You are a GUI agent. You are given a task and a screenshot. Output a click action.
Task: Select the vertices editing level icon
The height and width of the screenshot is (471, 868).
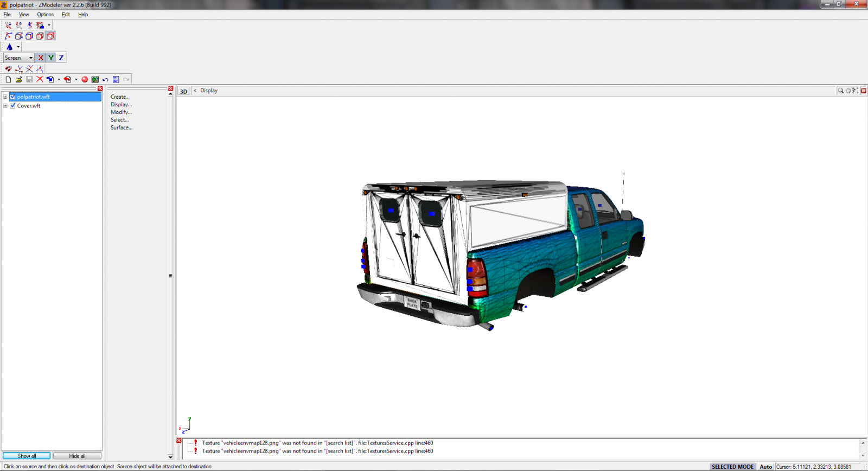tap(8, 36)
